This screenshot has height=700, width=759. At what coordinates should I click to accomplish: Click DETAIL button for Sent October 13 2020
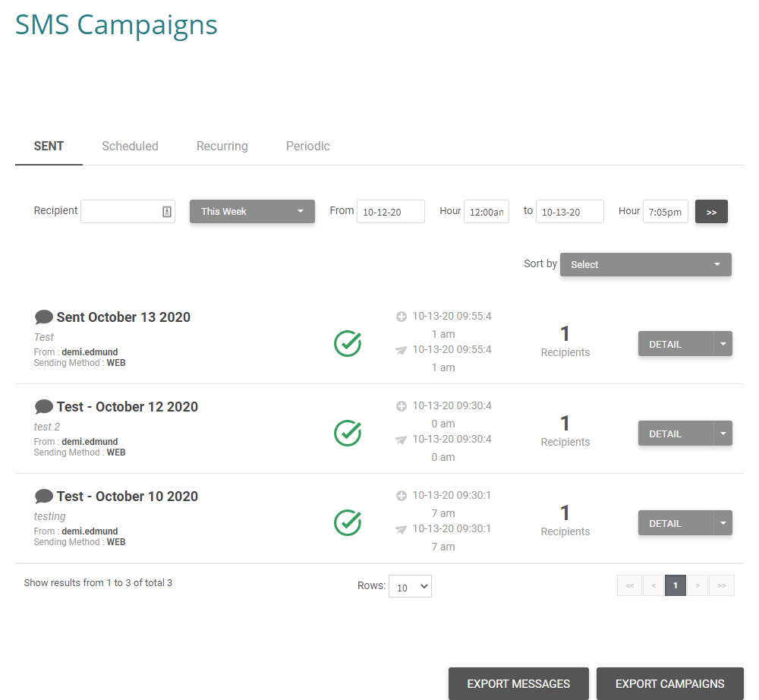pos(676,344)
